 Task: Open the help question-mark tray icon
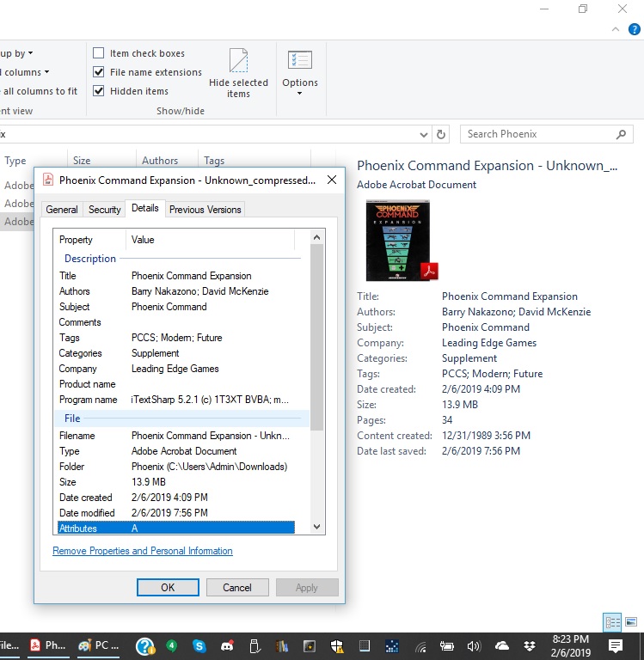(x=145, y=646)
